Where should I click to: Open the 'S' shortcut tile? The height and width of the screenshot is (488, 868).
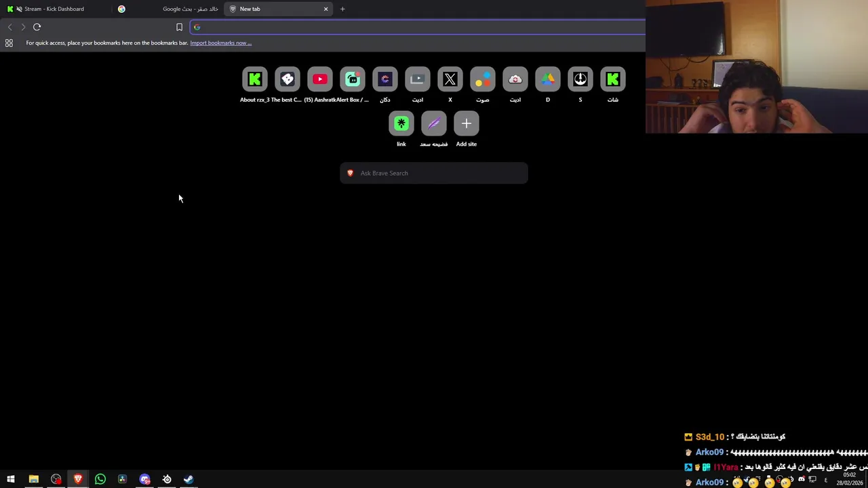[x=580, y=79]
